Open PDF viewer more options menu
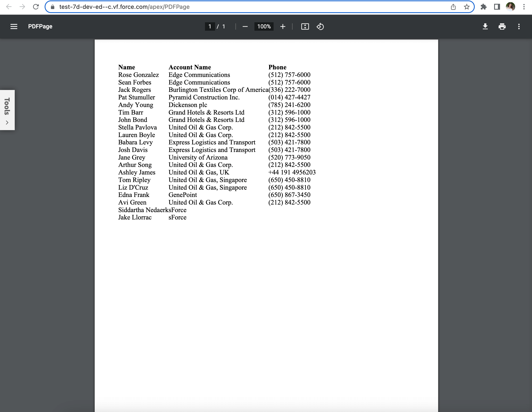Viewport: 532px width, 412px height. click(519, 26)
